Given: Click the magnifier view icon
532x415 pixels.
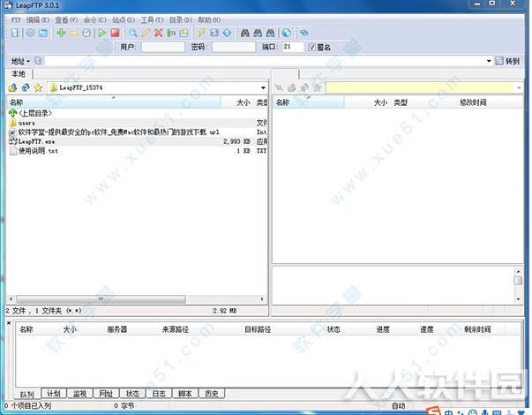Looking at the screenshot, I should tap(133, 33).
